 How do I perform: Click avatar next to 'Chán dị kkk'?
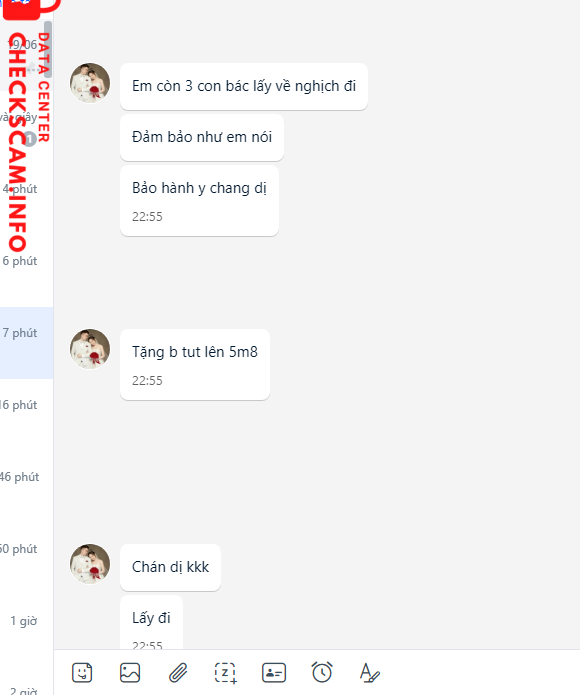point(90,564)
